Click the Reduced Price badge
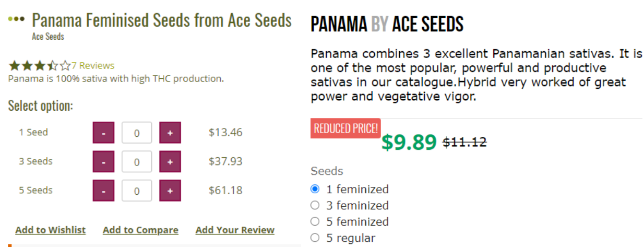 pyautogui.click(x=345, y=128)
